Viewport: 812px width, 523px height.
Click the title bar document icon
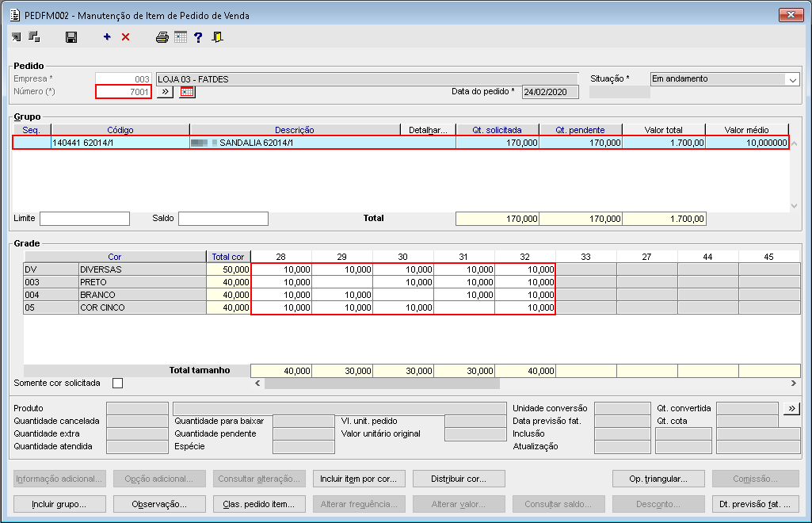coord(15,15)
